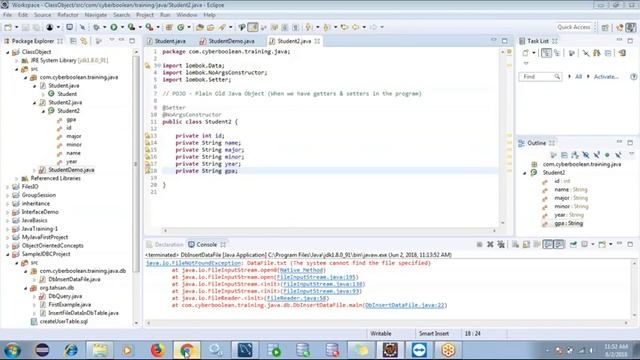This screenshot has width=640, height=360.
Task: Toggle Categorized view in Task List
Action: tap(546, 53)
